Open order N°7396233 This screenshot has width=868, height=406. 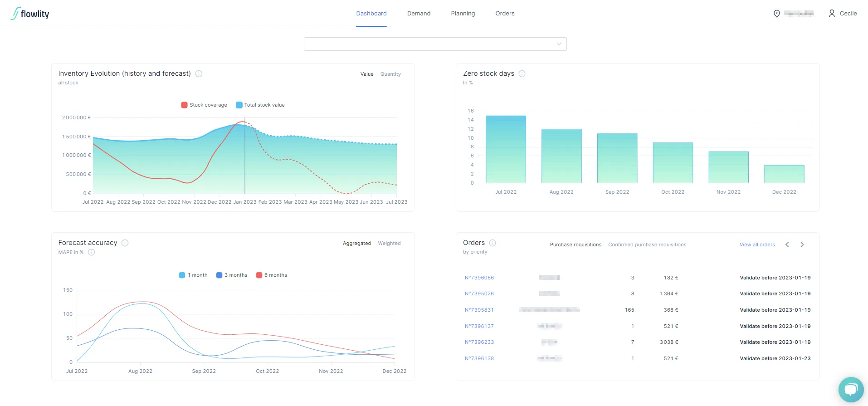tap(479, 342)
